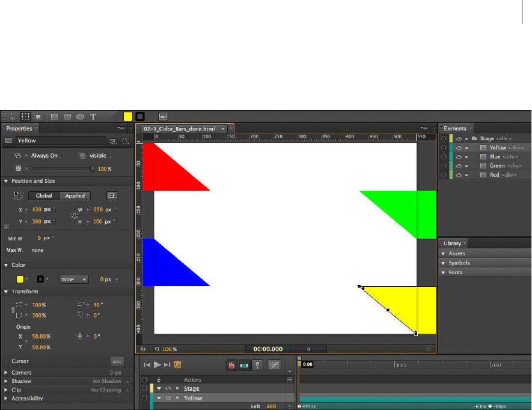The height and width of the screenshot is (410, 532).
Task: Select the Rounded Rectangle tool
Action: (x=67, y=117)
